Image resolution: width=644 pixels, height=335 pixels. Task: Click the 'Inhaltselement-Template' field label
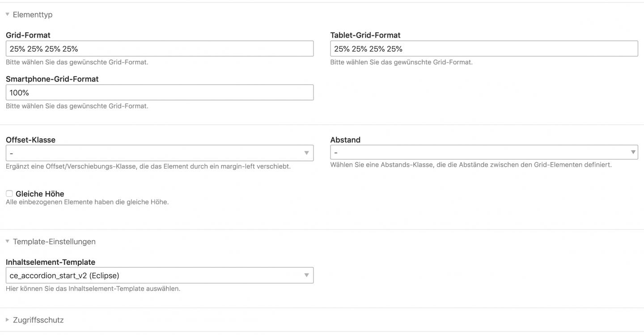pyautogui.click(x=51, y=262)
